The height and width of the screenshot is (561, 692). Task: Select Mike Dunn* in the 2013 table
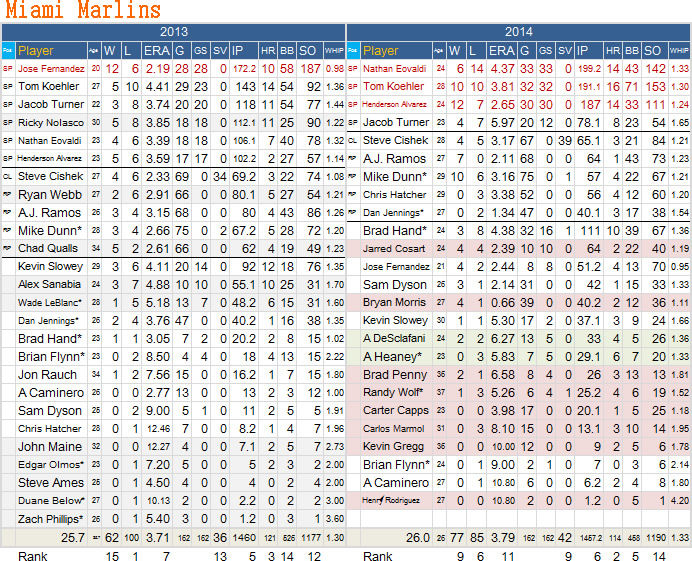point(50,231)
